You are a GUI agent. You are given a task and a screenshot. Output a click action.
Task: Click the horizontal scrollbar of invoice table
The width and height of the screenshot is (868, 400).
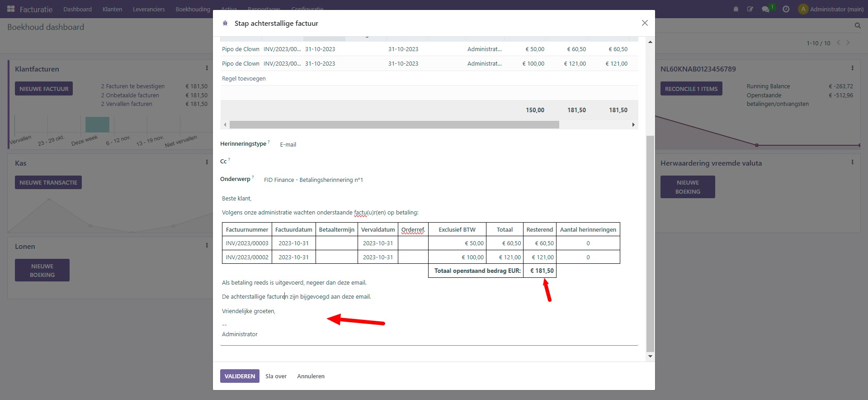(x=394, y=124)
